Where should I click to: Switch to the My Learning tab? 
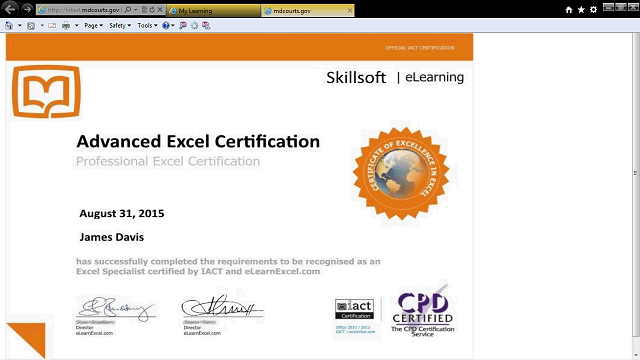tap(213, 11)
